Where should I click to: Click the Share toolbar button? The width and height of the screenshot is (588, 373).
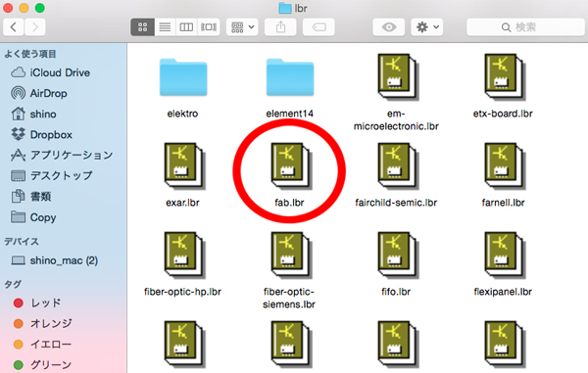coord(280,27)
